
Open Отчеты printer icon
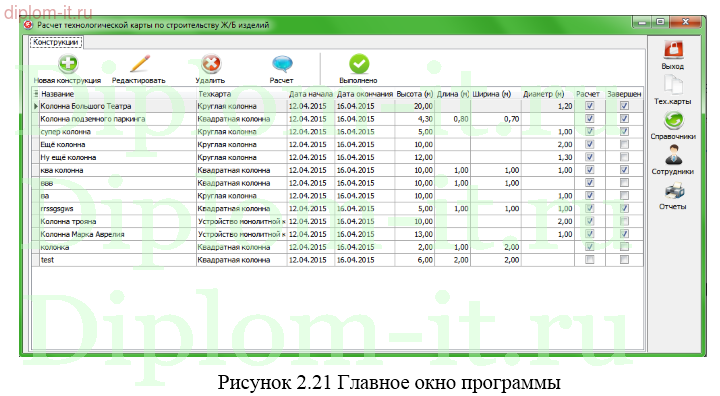click(674, 191)
